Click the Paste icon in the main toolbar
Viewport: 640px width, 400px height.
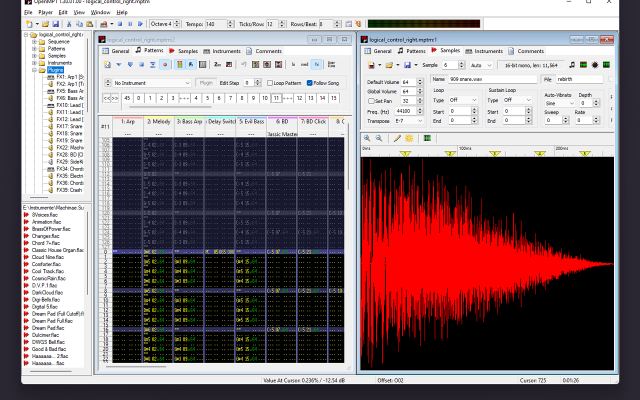tap(89, 24)
